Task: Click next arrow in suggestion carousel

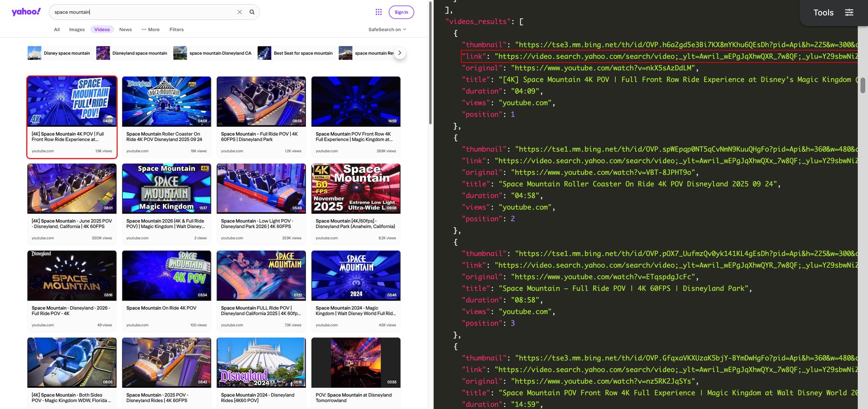Action: point(400,53)
